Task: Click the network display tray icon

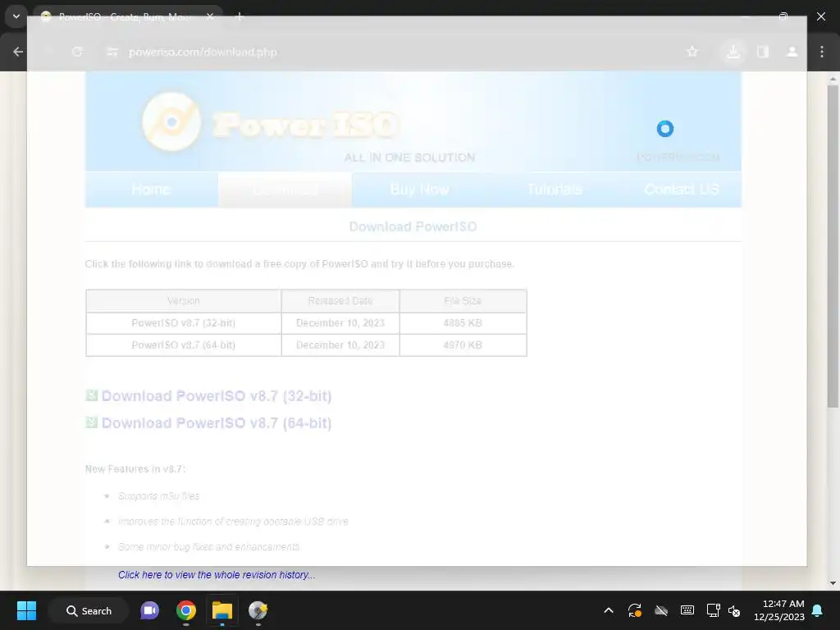Action: tap(713, 610)
